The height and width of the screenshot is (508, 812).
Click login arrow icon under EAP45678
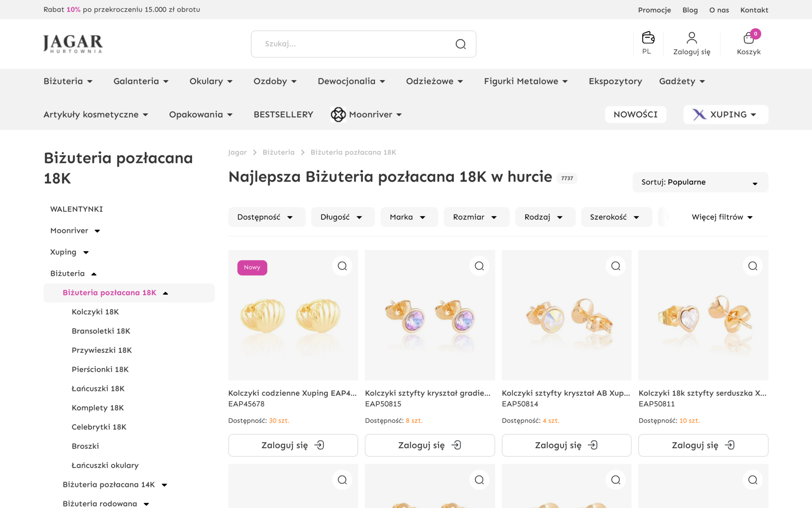[x=319, y=445]
